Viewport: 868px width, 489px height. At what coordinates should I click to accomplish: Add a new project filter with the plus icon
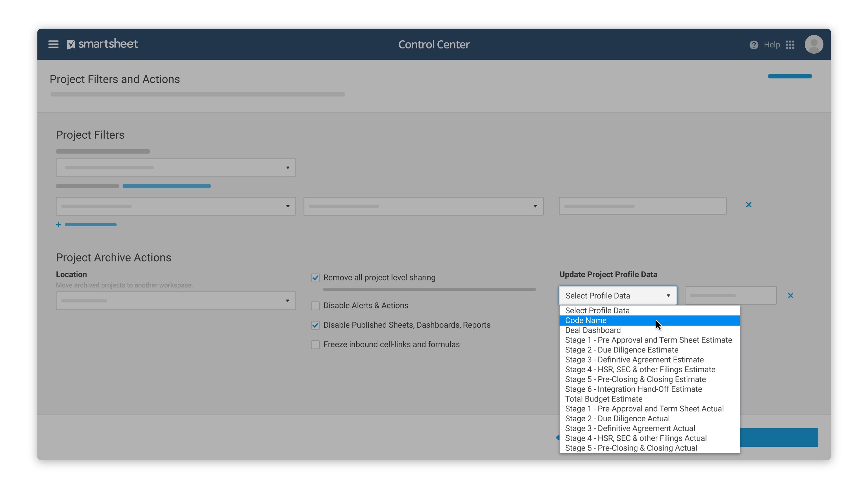58,224
